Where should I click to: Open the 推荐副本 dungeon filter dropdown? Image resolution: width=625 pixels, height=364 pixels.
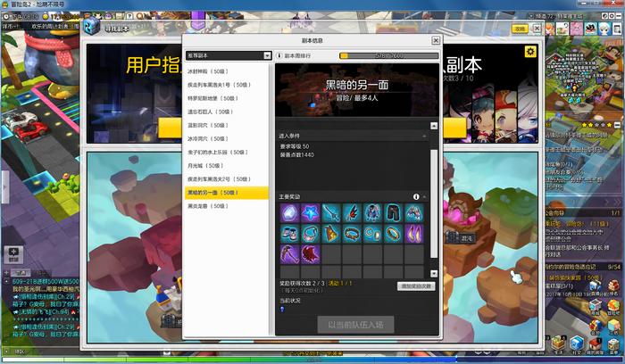229,55
